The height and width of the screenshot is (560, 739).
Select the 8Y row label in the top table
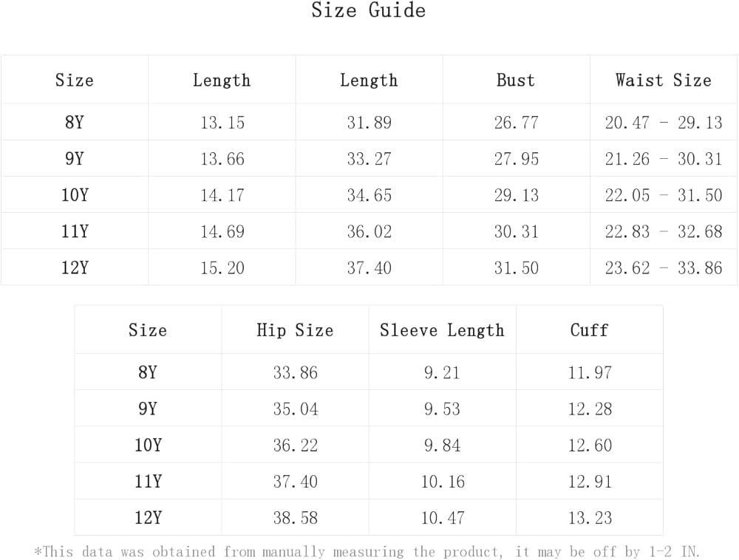(x=75, y=123)
